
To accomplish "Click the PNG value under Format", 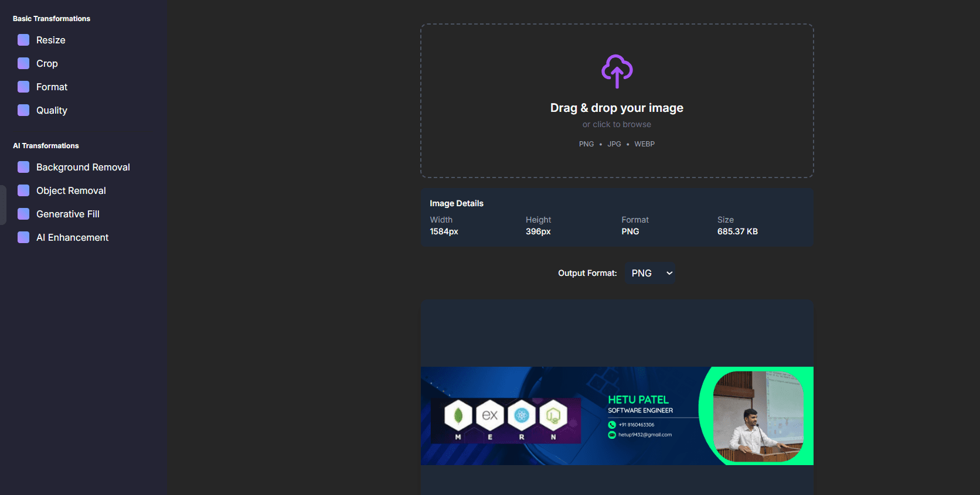I will (x=630, y=231).
